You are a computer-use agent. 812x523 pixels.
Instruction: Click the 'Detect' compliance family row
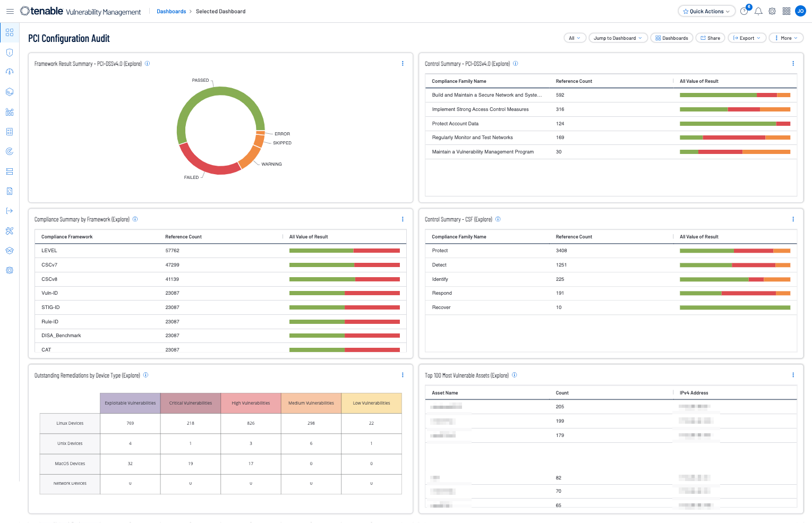(x=611, y=265)
